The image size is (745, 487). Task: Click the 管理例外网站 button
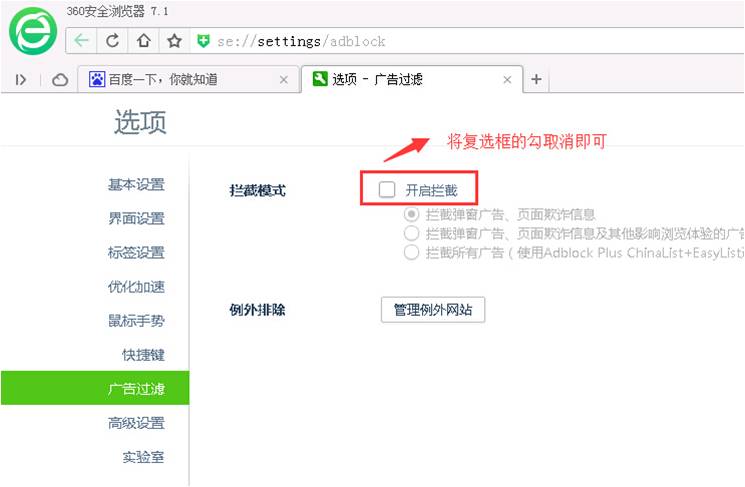(432, 310)
